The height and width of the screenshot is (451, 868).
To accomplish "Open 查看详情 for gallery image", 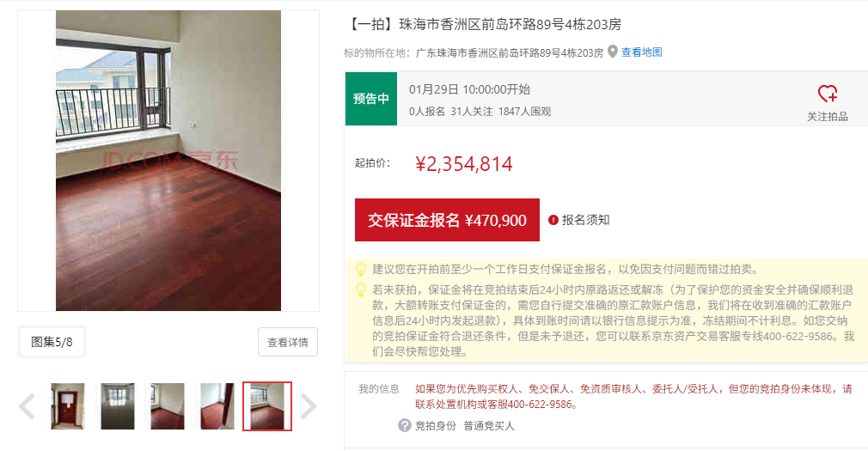I will point(288,342).
